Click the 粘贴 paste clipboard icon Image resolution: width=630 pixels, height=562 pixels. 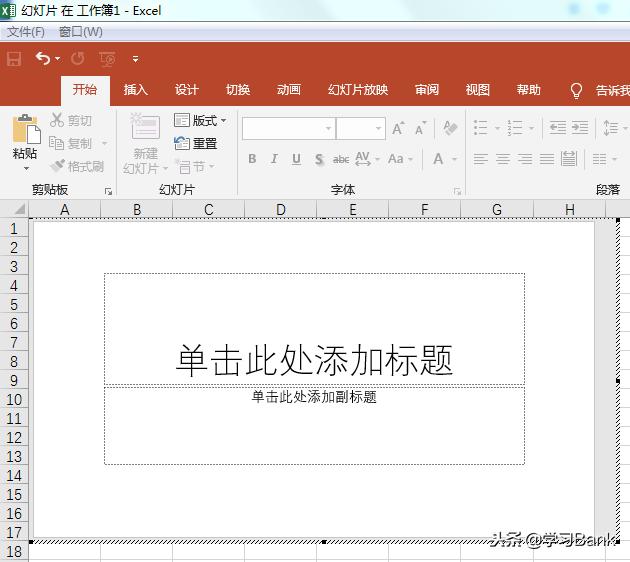pyautogui.click(x=27, y=129)
